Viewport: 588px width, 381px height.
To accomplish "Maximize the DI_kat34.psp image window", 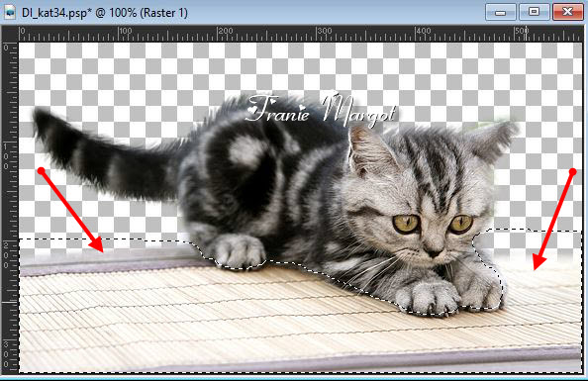I will click(534, 12).
